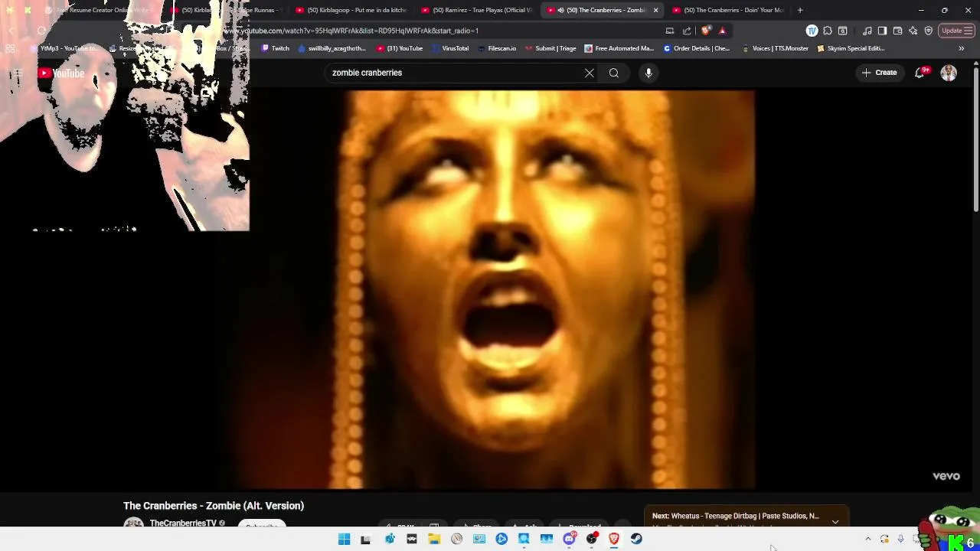Image resolution: width=980 pixels, height=551 pixels.
Task: Open the Windows Start menu
Action: [344, 540]
